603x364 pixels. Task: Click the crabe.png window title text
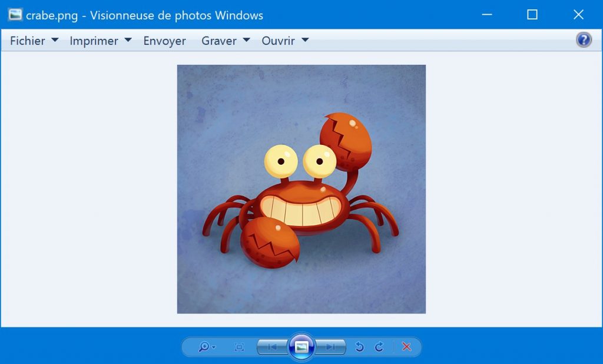tap(145, 15)
